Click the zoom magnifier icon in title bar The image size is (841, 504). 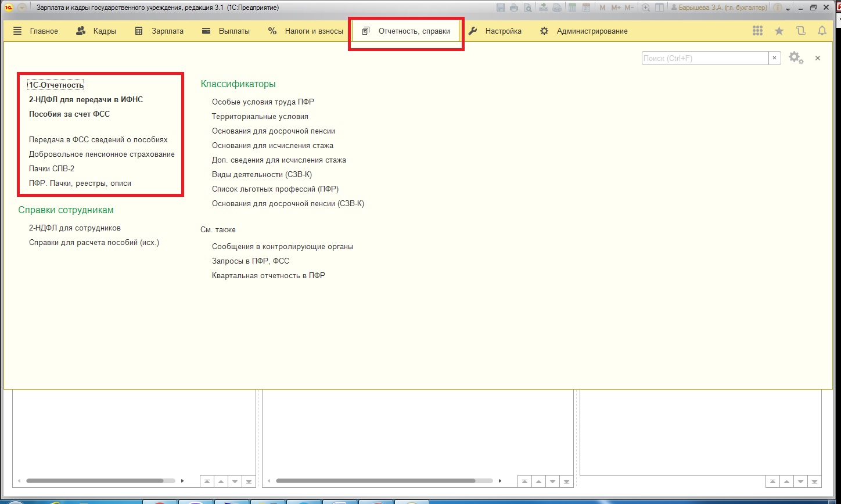tap(645, 8)
